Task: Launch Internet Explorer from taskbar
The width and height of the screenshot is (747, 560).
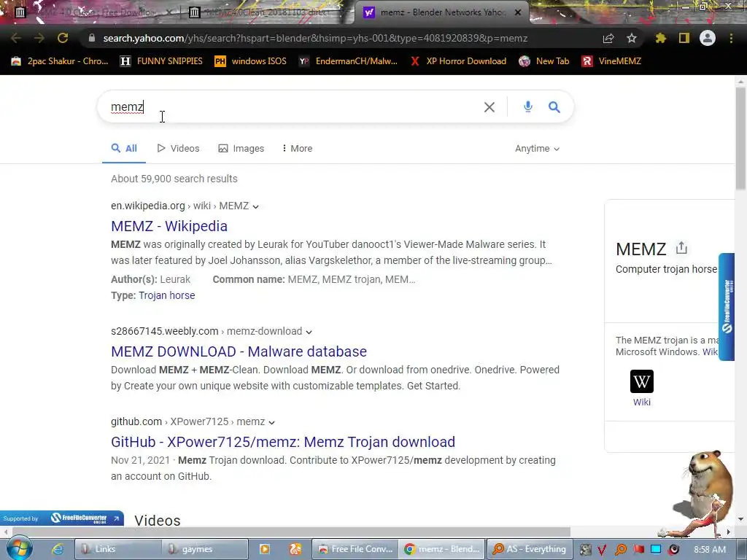Action: [58, 549]
